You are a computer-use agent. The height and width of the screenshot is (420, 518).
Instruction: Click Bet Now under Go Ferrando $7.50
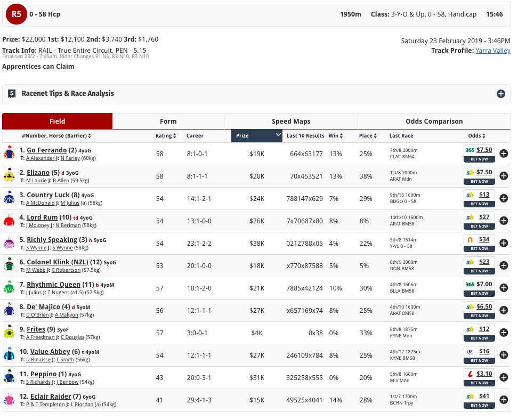(479, 159)
